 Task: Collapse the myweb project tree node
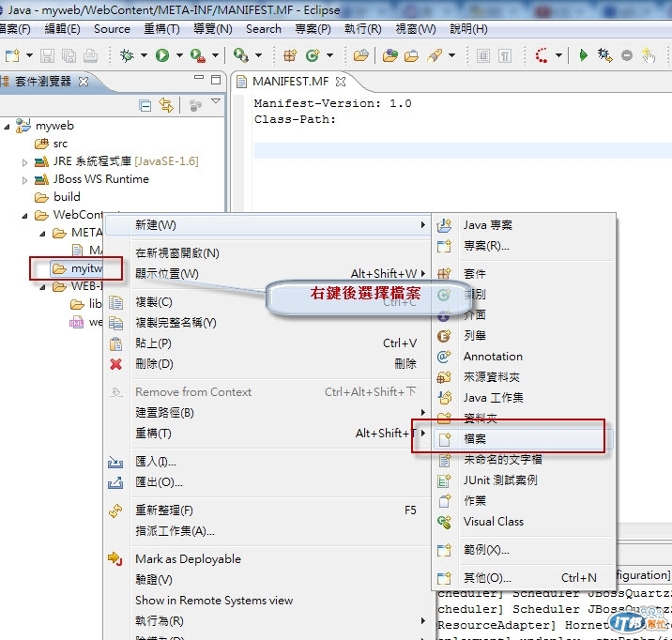point(7,127)
